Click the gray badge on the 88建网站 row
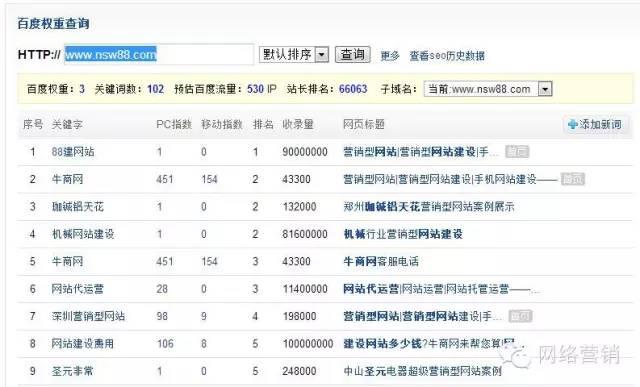Image resolution: width=640 pixels, height=387 pixels. [x=517, y=151]
